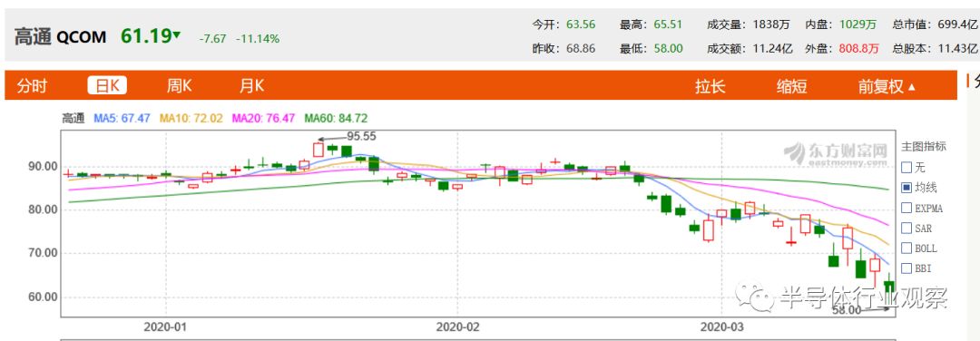Click the MA5 legend label
This screenshot has height=341, width=980.
pyautogui.click(x=122, y=118)
